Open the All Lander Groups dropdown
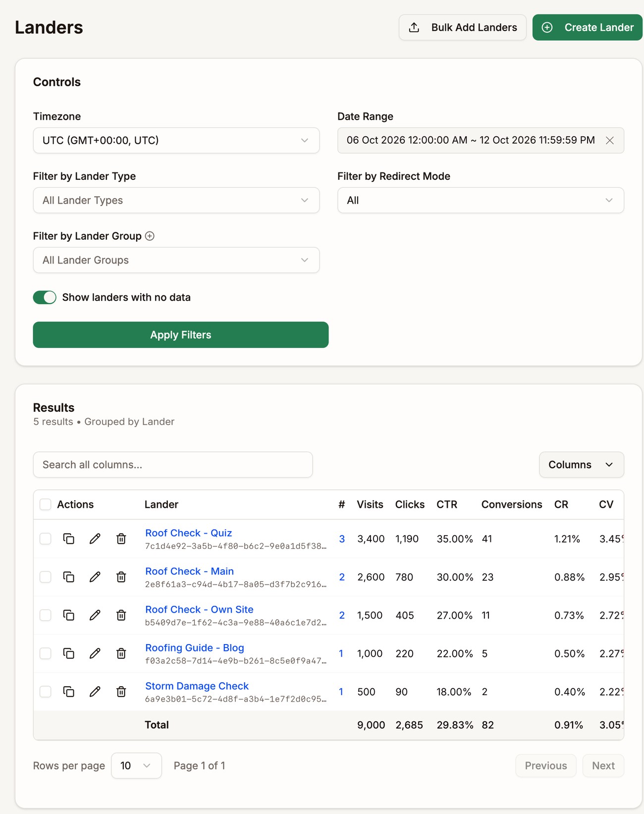This screenshot has width=644, height=814. 176,260
